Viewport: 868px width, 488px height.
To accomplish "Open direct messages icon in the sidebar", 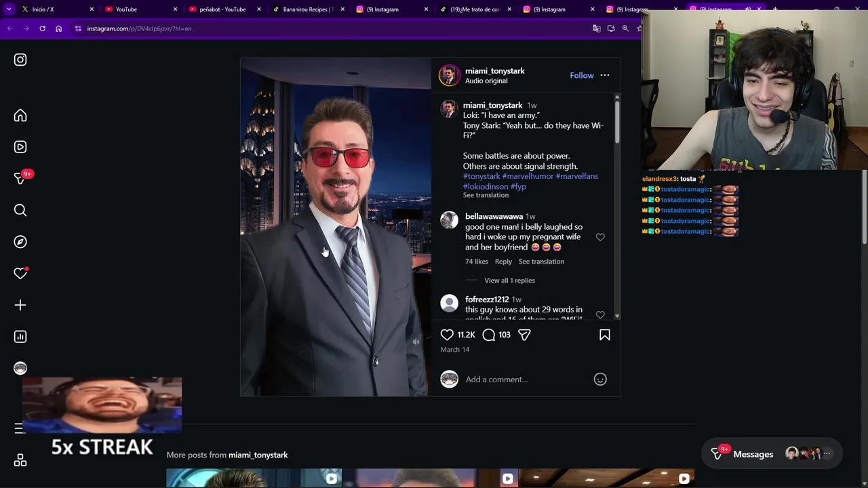I will click(20, 178).
